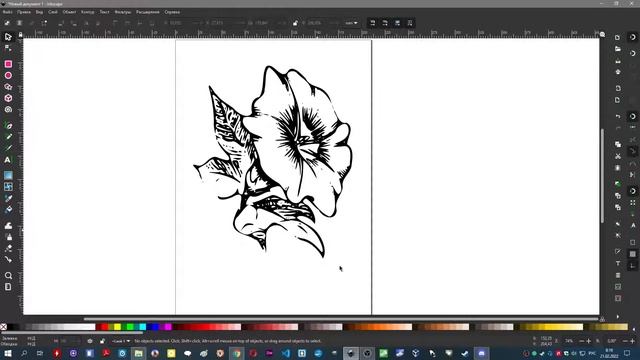Select the Star and polygon tool
The image size is (640, 360).
[8, 87]
